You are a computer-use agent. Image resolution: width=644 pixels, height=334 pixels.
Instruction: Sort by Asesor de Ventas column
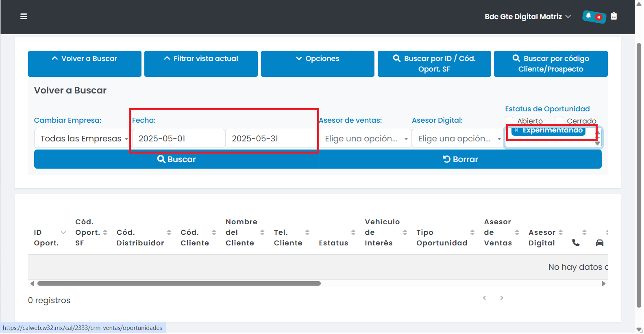tap(517, 232)
